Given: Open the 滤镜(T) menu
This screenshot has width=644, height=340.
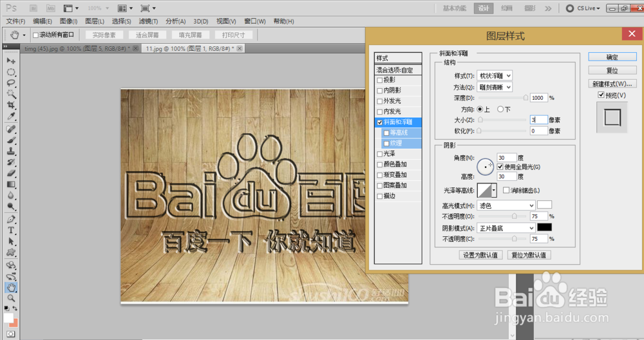Looking at the screenshot, I should click(x=148, y=21).
